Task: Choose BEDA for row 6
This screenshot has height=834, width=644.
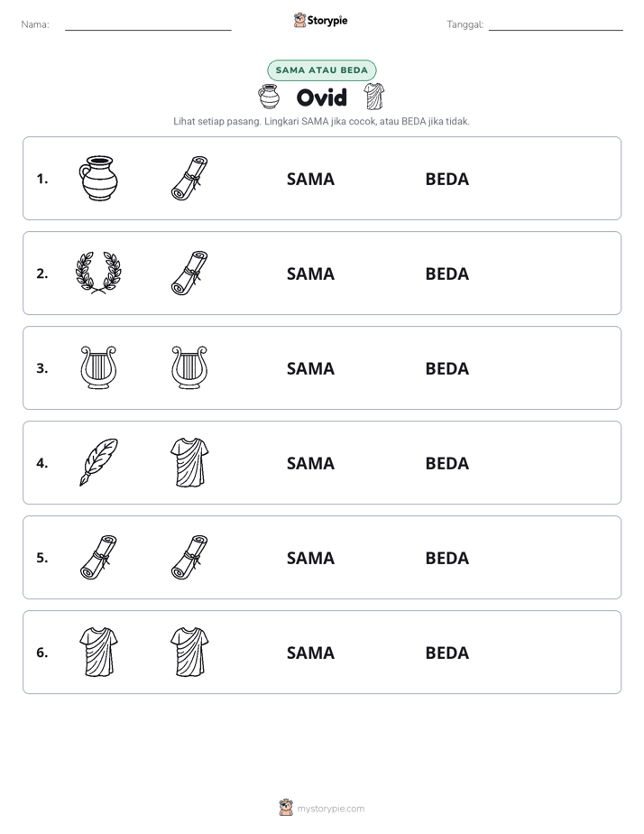Action: tap(446, 653)
